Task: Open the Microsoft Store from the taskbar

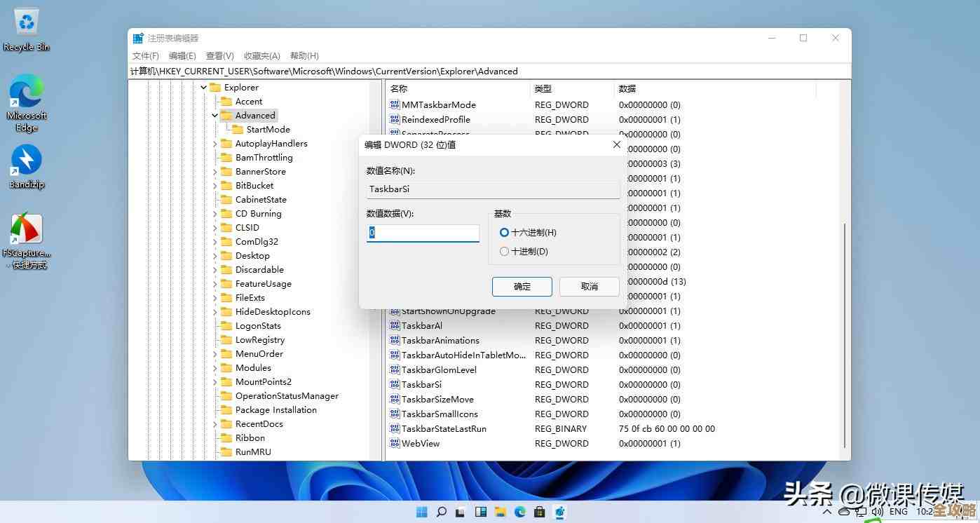Action: 539,512
